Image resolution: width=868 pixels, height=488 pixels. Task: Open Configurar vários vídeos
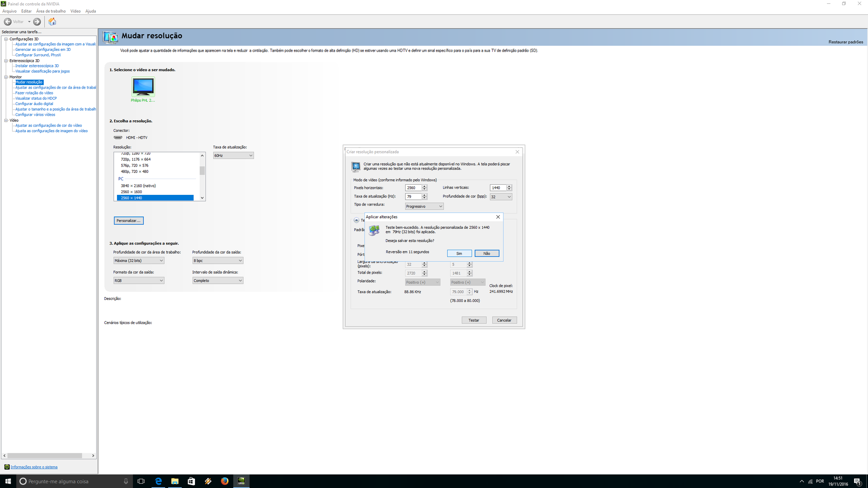35,115
